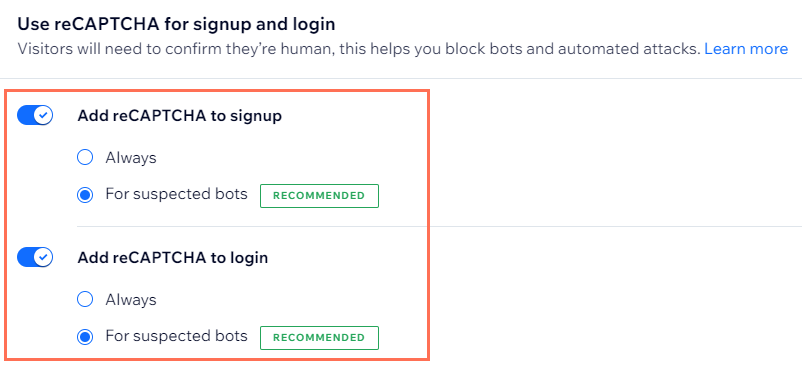Select the Always radio button under signup
This screenshot has height=367, width=802.
coord(85,157)
